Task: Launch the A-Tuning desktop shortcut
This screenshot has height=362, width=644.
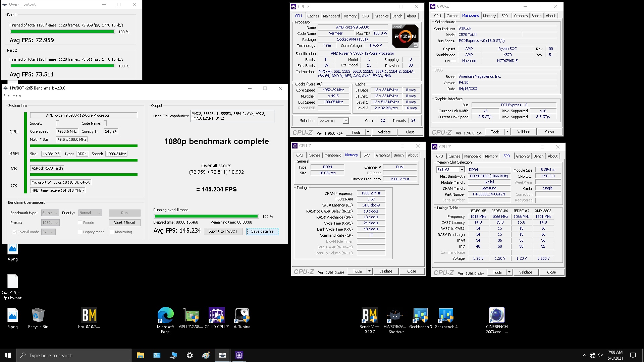Action: pos(242,318)
